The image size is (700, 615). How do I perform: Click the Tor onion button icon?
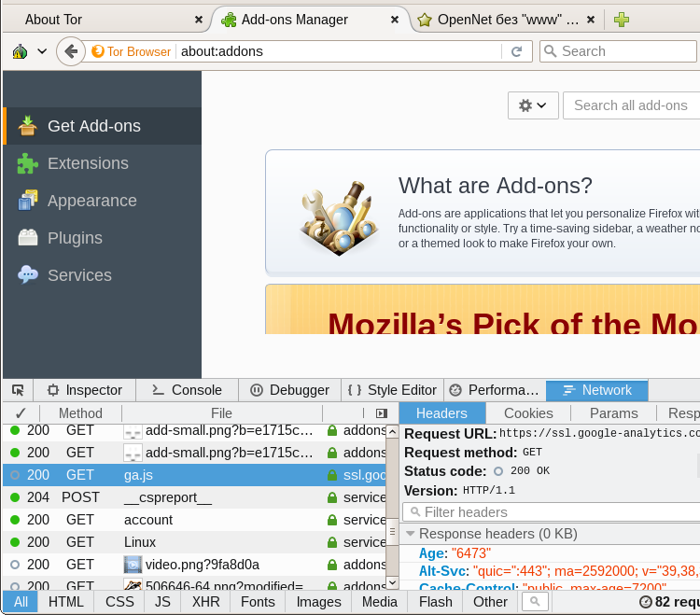tap(20, 51)
